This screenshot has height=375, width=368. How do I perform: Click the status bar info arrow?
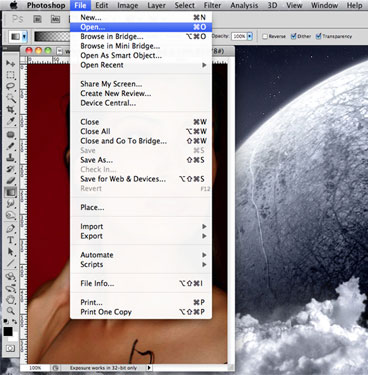[x=149, y=368]
